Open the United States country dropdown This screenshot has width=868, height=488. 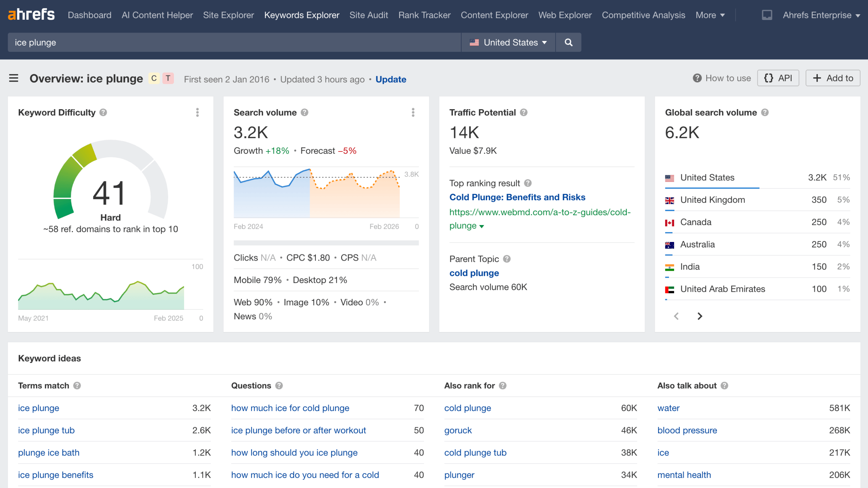pos(508,42)
